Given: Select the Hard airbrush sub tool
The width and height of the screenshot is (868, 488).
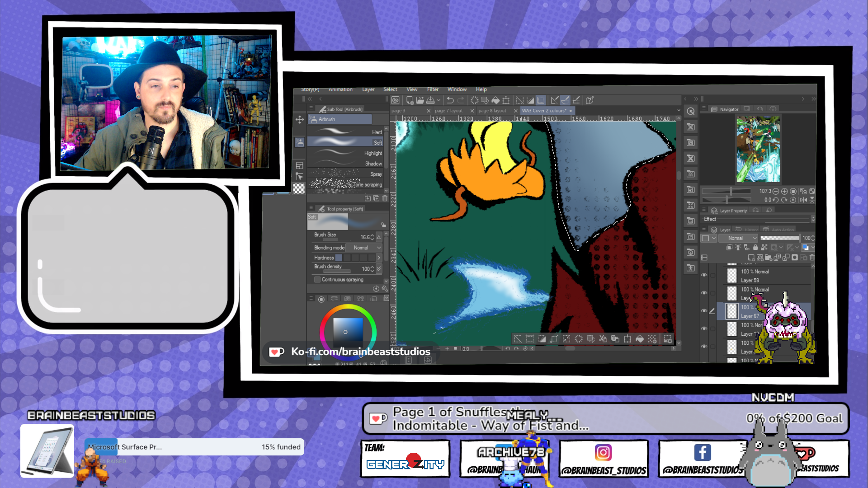Looking at the screenshot, I should coord(345,132).
